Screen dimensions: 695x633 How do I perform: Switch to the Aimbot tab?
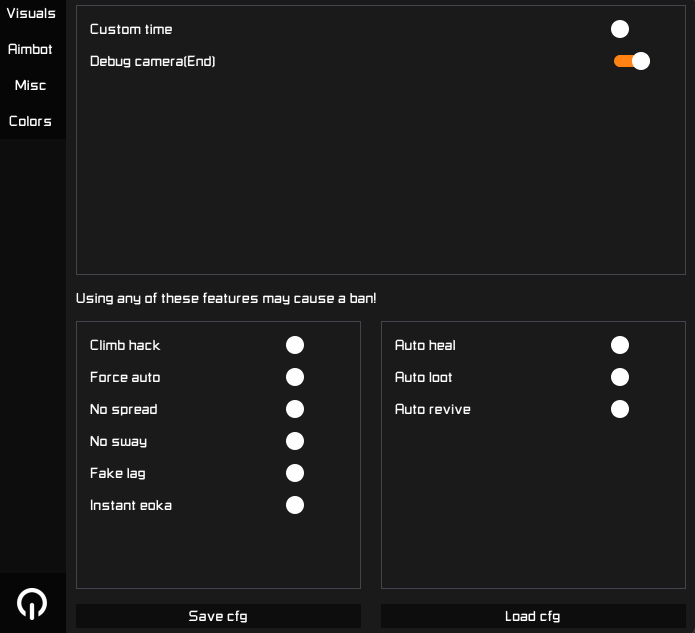(x=30, y=49)
